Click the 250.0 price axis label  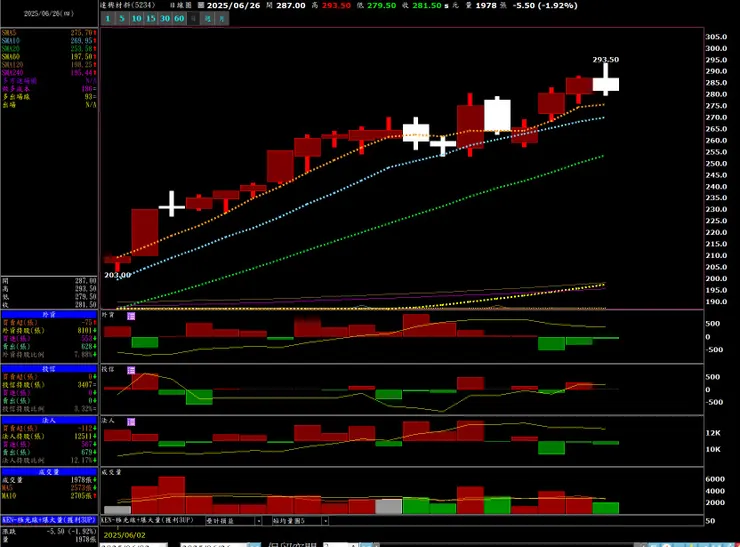[x=716, y=163]
